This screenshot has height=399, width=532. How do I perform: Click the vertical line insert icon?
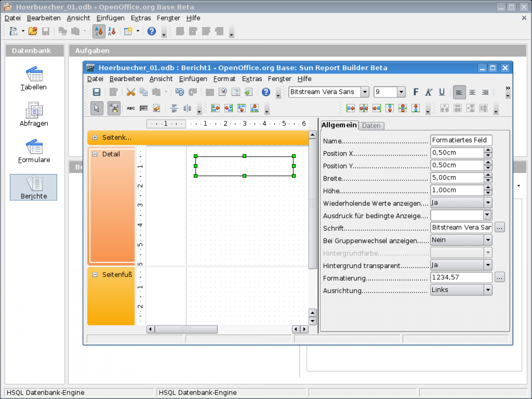pos(187,108)
